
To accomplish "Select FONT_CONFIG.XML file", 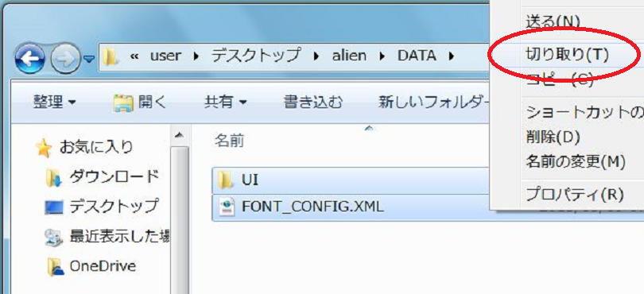I will (x=312, y=206).
